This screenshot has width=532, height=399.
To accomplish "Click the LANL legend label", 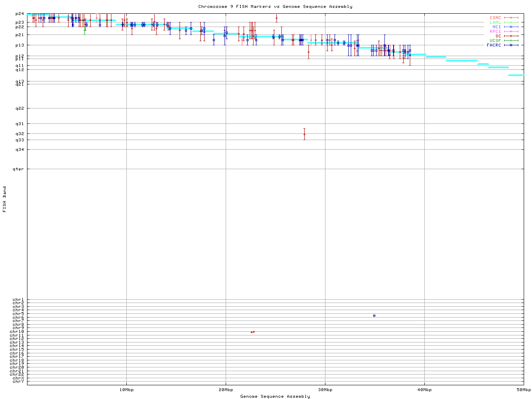I will [495, 22].
